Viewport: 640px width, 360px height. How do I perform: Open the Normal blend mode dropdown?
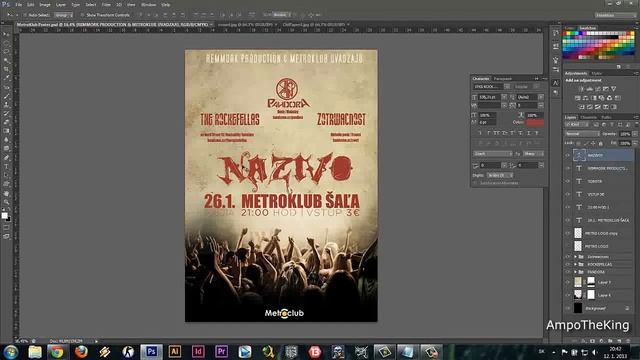pos(582,134)
